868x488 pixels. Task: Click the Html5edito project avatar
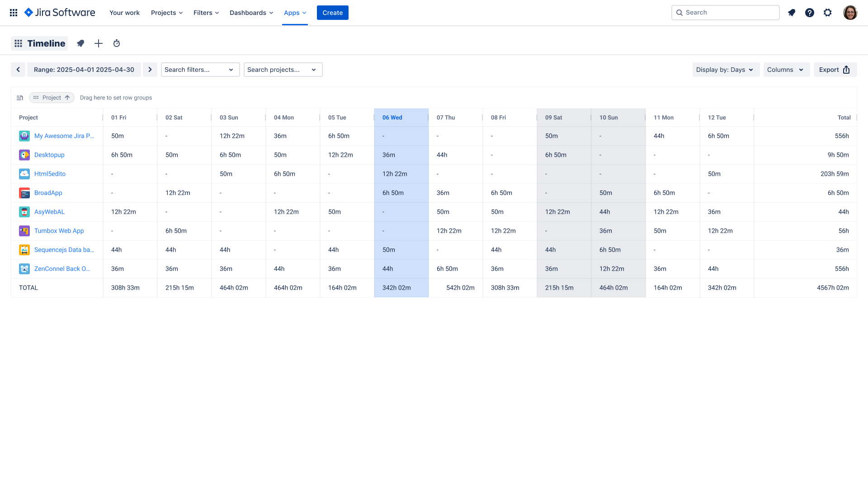coord(24,174)
